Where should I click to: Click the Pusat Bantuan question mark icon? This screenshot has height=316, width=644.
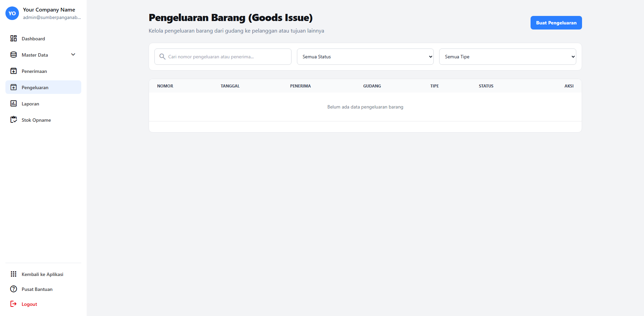click(14, 289)
